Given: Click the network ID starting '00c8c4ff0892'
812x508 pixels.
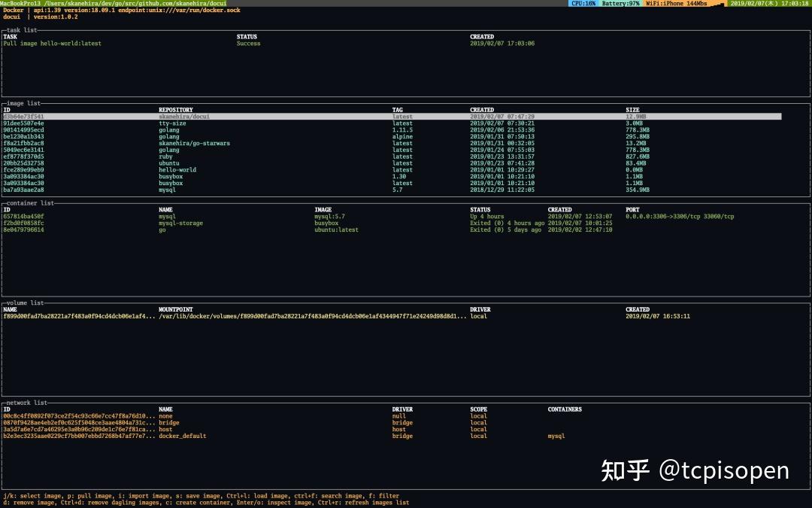Looking at the screenshot, I should pyautogui.click(x=79, y=416).
